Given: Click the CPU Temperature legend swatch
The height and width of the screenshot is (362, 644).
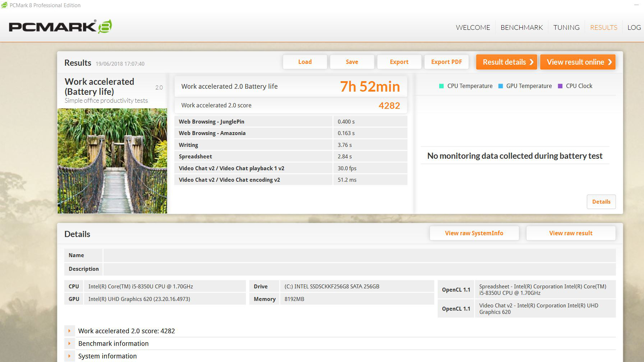Looking at the screenshot, I should point(442,86).
